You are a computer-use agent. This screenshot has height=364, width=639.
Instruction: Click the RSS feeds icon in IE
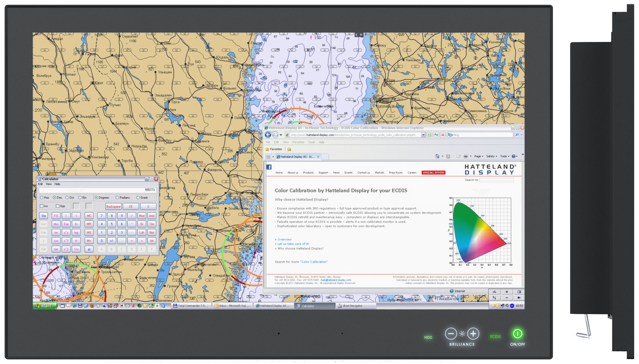448,156
